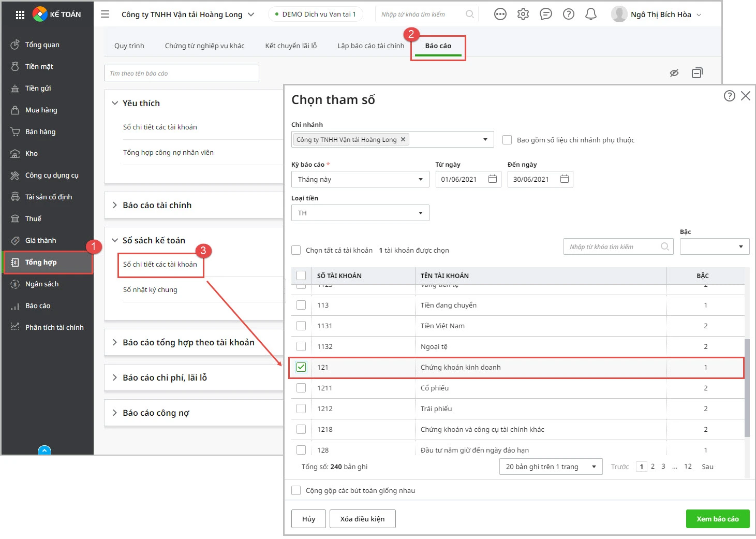Check account 1212 Trái phiếu
The height and width of the screenshot is (539, 756).
(x=301, y=409)
